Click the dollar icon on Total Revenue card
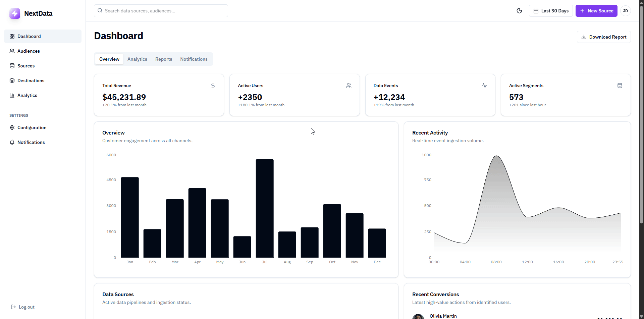Screen dimensions: 644x319 213,86
